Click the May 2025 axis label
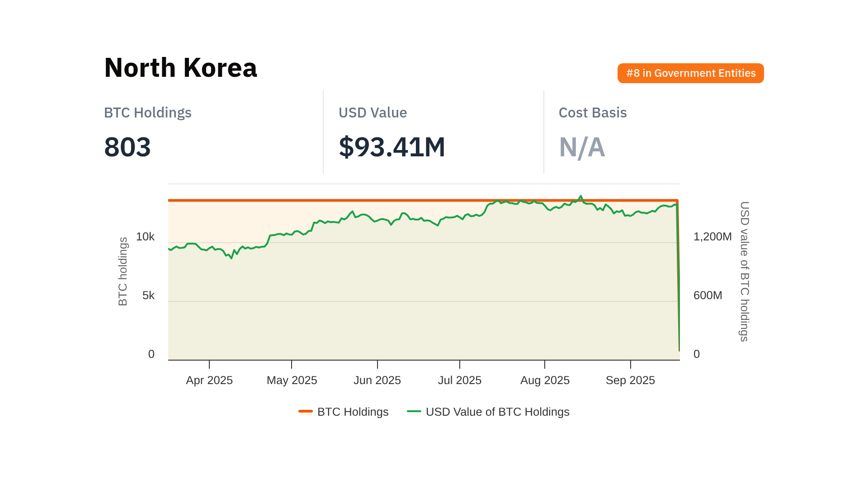Image resolution: width=868 pixels, height=488 pixels. pos(292,380)
